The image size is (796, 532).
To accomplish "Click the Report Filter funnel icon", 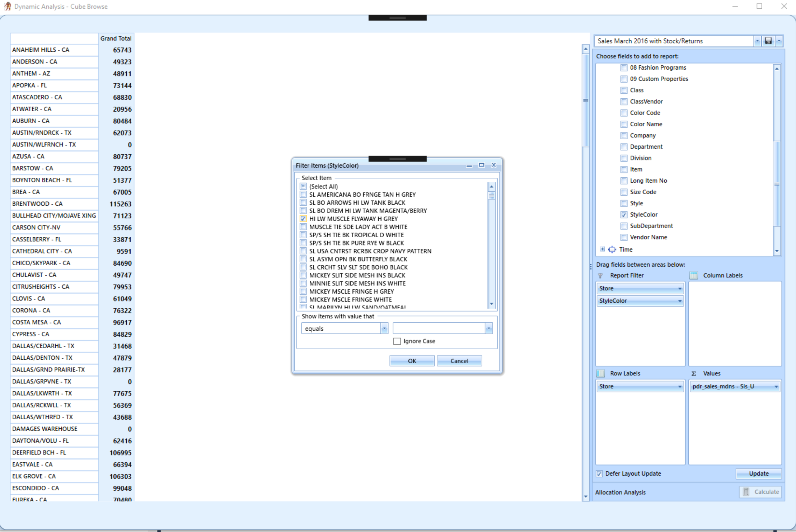I will pos(600,276).
